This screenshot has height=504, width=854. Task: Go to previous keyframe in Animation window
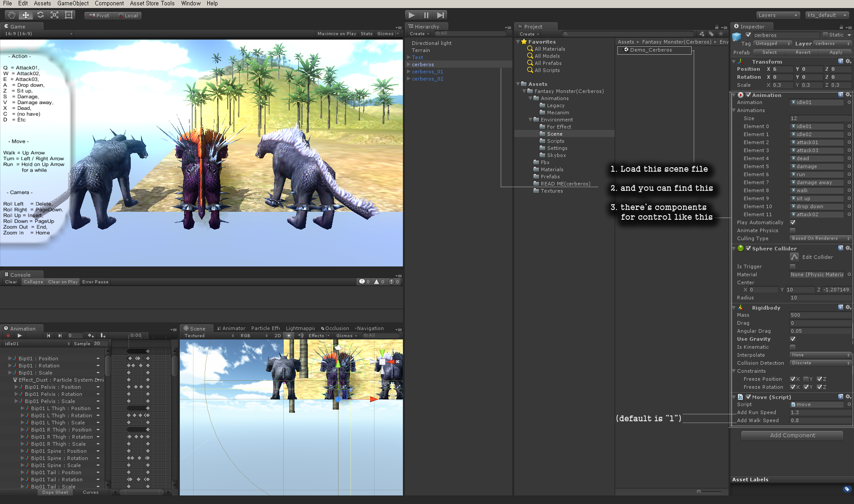pyautogui.click(x=48, y=335)
